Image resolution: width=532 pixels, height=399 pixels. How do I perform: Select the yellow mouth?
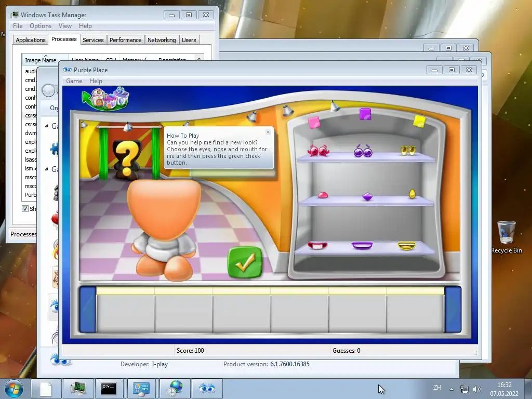(406, 246)
